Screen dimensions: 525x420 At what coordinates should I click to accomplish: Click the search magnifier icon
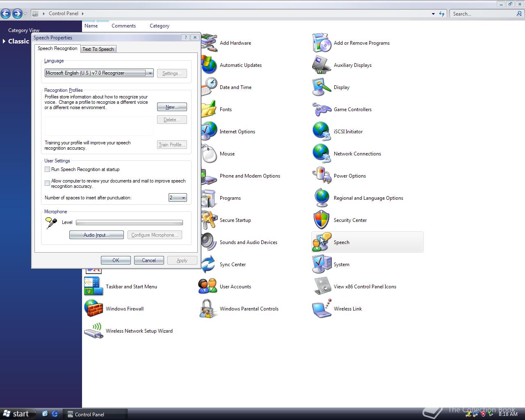(520, 14)
